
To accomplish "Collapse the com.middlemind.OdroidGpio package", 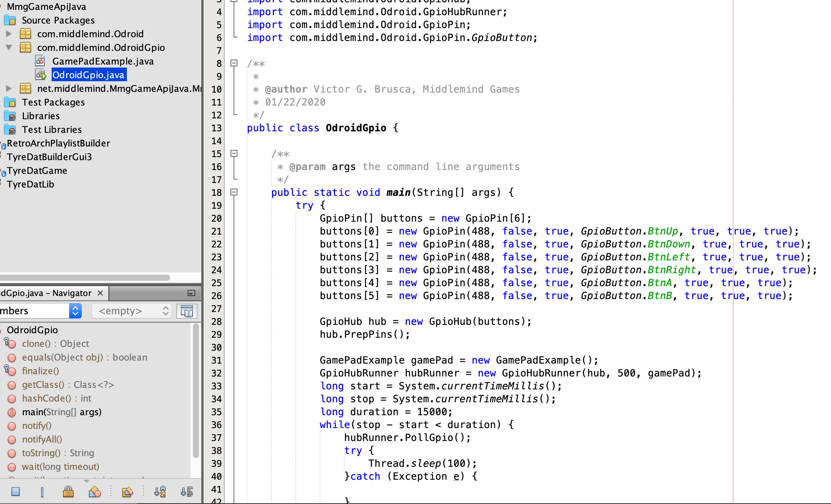I will pos(8,47).
